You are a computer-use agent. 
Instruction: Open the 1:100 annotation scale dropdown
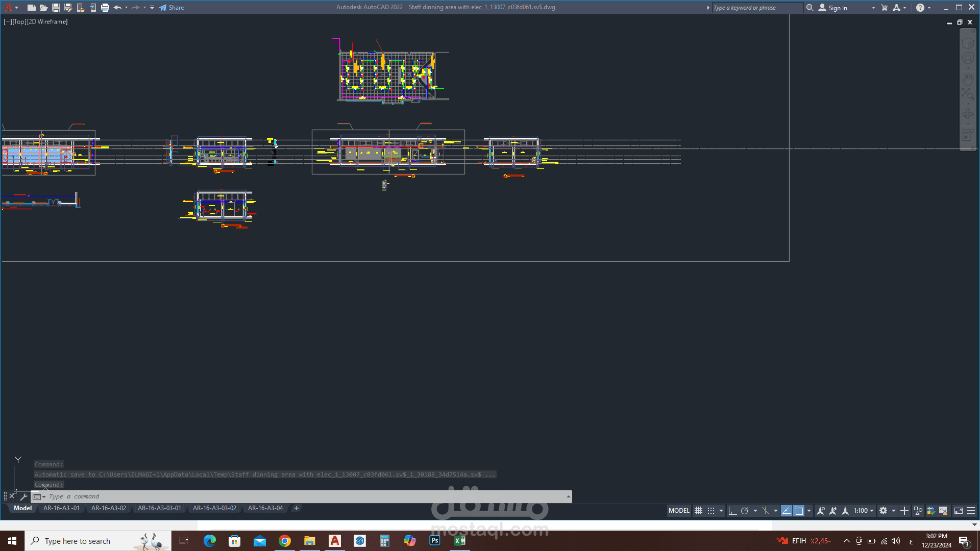click(x=872, y=510)
